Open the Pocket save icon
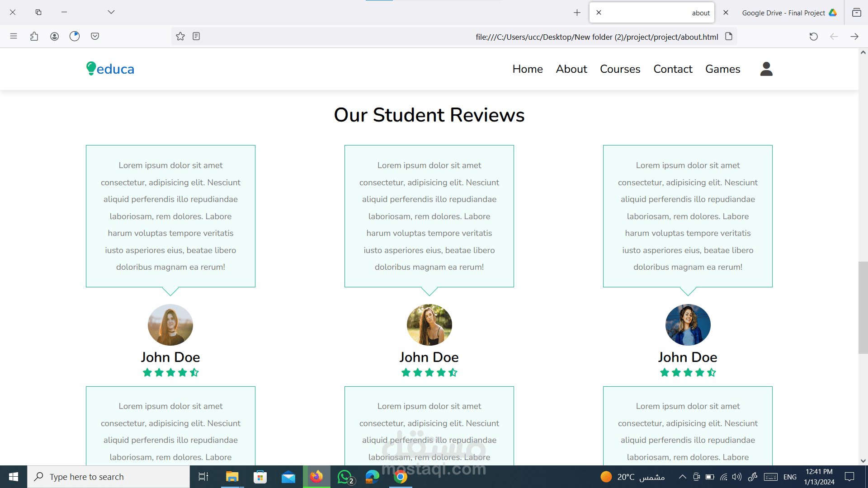The image size is (868, 488). [95, 36]
